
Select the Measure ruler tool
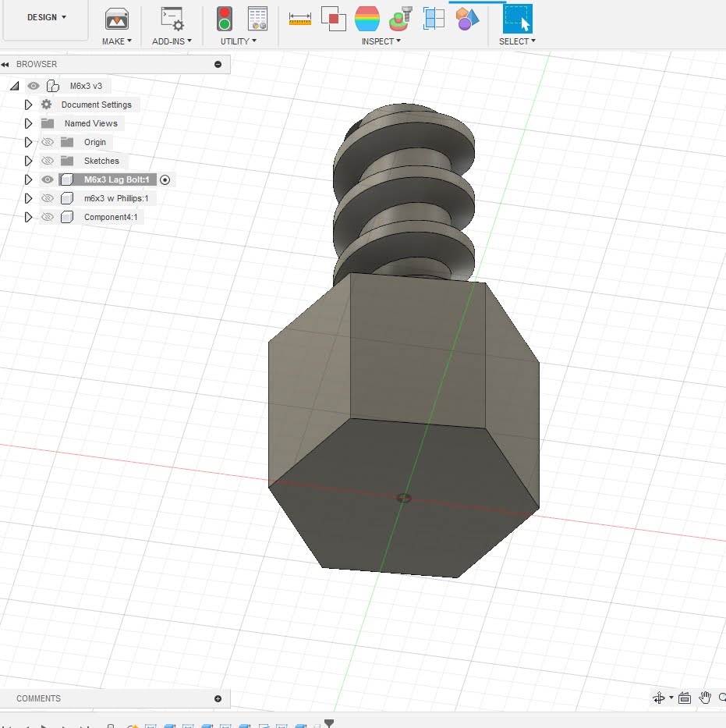[299, 19]
